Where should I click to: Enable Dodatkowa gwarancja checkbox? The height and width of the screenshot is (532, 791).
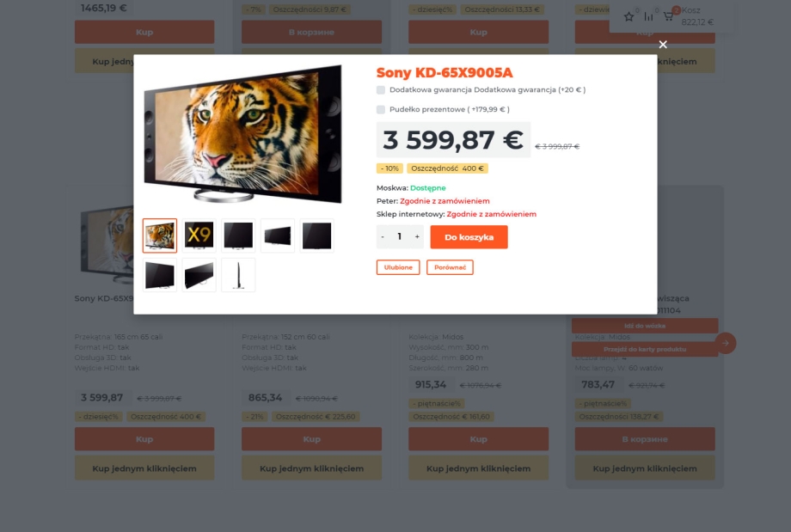pyautogui.click(x=381, y=89)
